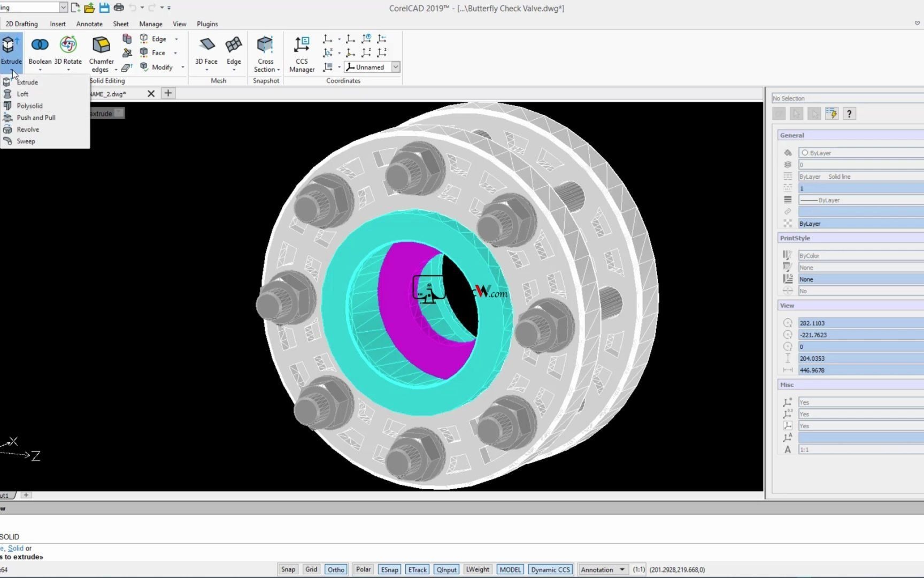This screenshot has height=578, width=924.
Task: Open the Cross Section tool
Action: (x=265, y=45)
